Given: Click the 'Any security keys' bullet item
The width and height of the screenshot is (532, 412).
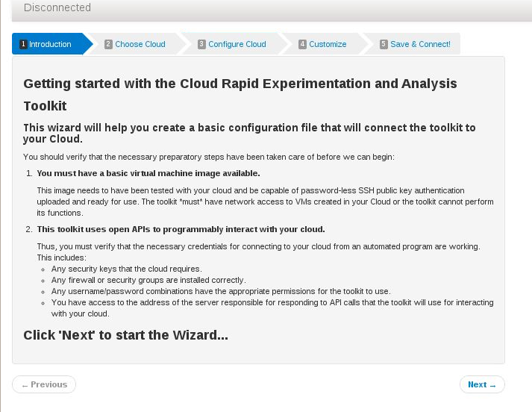Looking at the screenshot, I should [127, 269].
